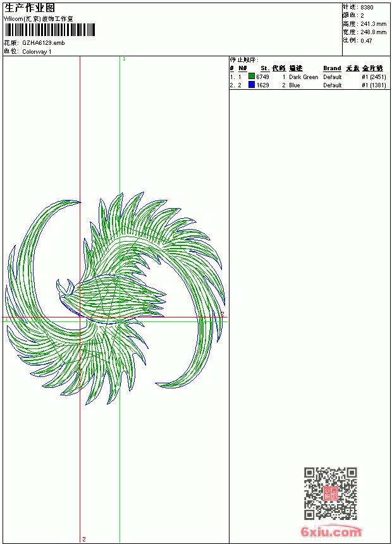The width and height of the screenshot is (392, 544).
Task: Click the QR code in the lower right
Action: 331,493
